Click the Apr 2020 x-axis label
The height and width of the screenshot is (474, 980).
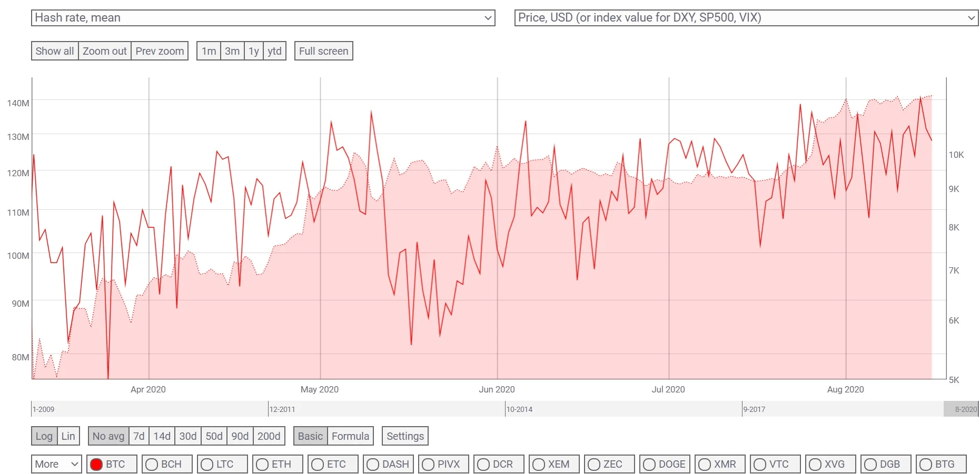tap(148, 389)
